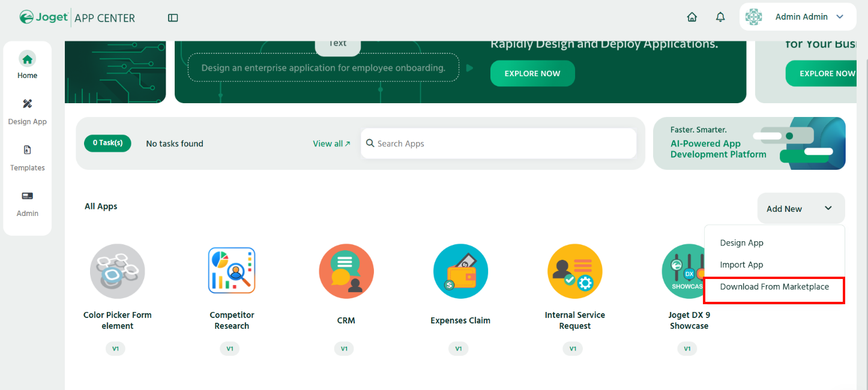The image size is (868, 390).
Task: Follow the View all tasks link
Action: [x=331, y=143]
